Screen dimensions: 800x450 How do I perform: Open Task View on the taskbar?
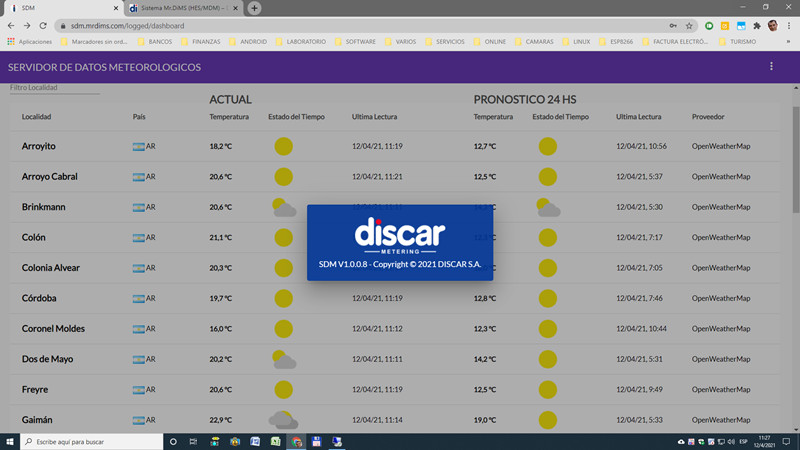(193, 442)
